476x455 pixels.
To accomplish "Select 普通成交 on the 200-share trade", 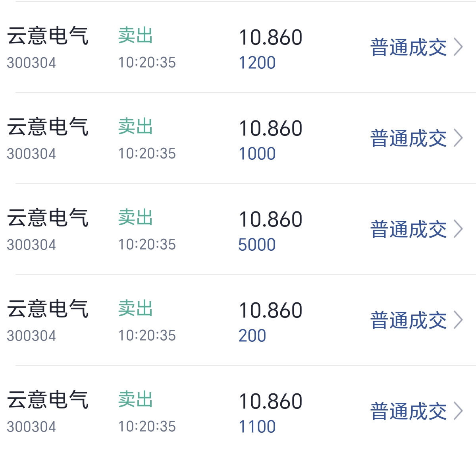I will tap(409, 321).
